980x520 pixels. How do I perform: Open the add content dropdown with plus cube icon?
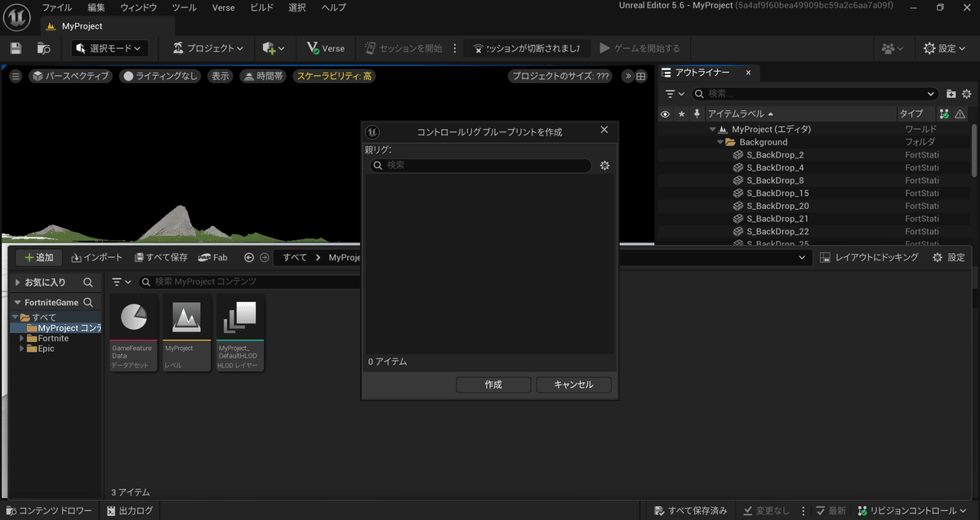click(274, 48)
